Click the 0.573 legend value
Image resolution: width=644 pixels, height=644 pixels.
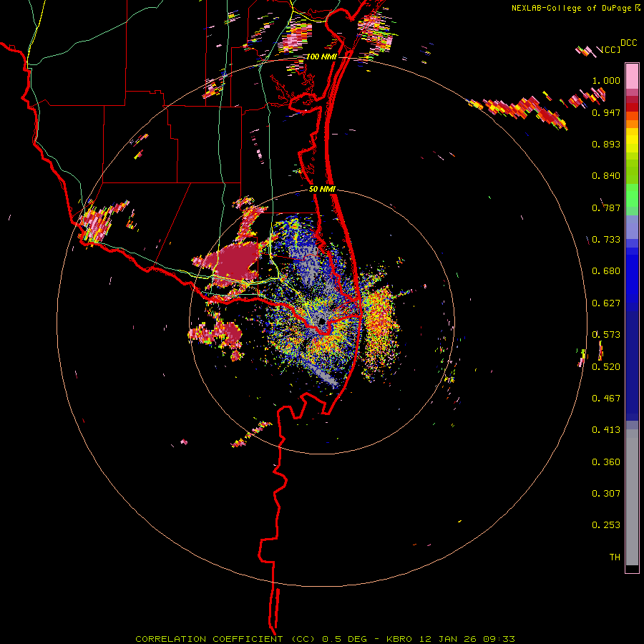coord(606,335)
